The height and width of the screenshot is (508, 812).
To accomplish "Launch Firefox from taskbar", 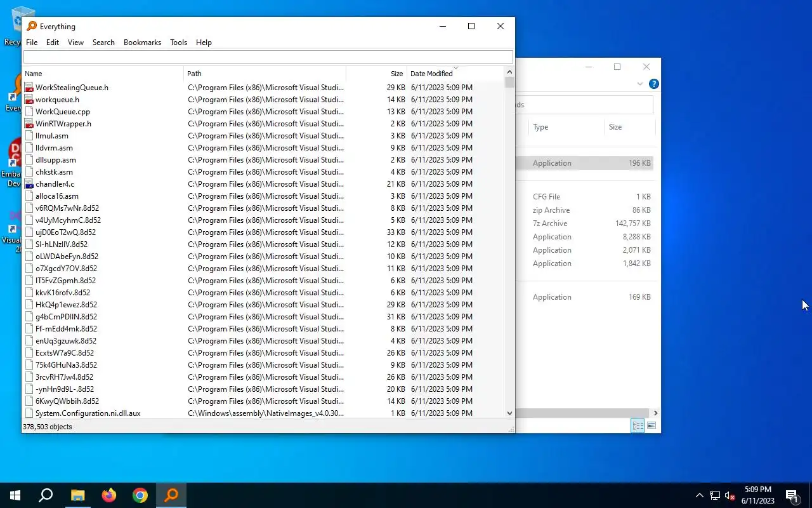I will pos(109,495).
